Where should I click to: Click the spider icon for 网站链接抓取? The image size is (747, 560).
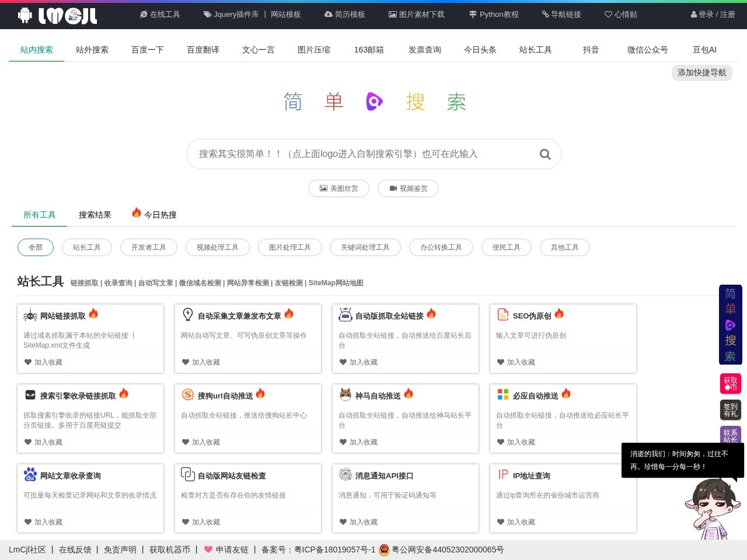30,316
